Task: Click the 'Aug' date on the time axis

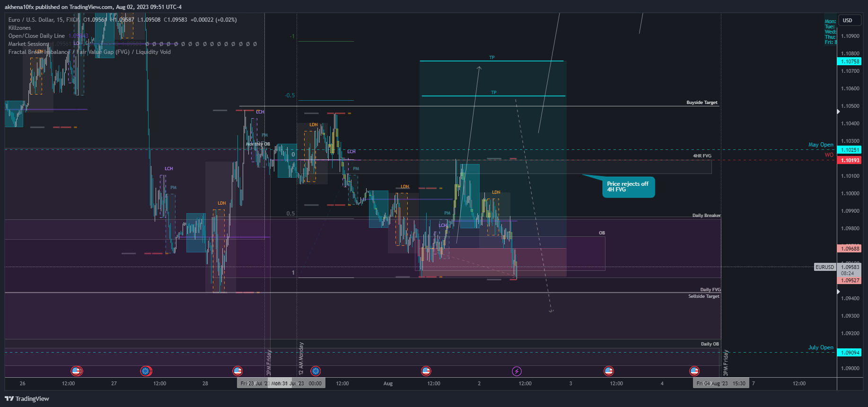Action: pos(388,383)
